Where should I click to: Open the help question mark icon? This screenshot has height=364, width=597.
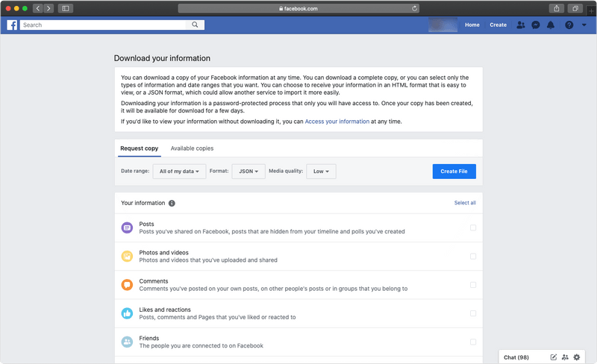pos(569,25)
